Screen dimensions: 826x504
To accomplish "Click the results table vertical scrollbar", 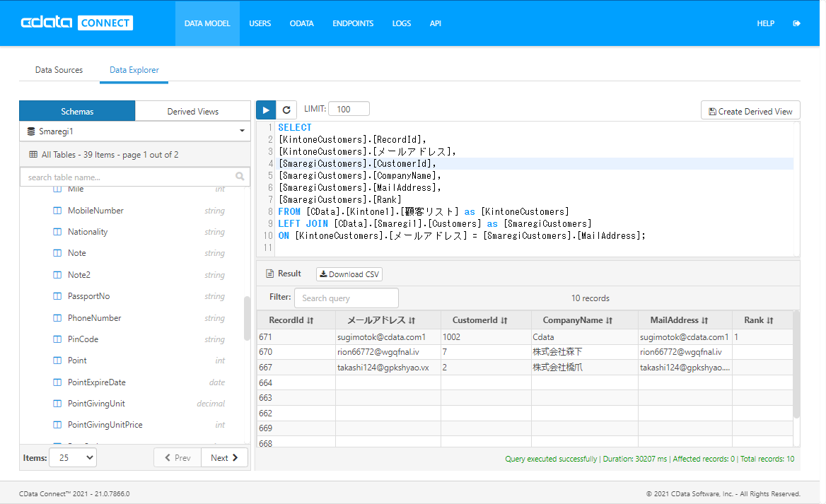I will (x=796, y=365).
